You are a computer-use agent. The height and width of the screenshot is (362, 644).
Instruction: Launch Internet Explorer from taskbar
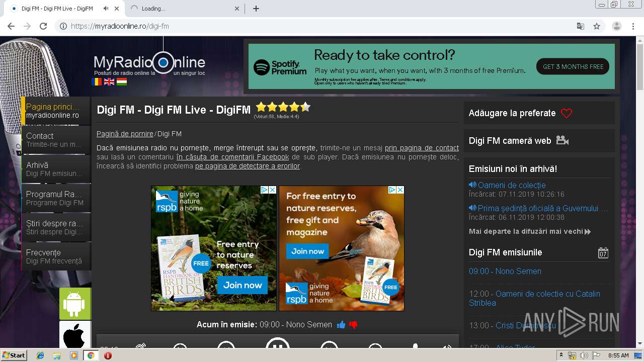pos(40,355)
